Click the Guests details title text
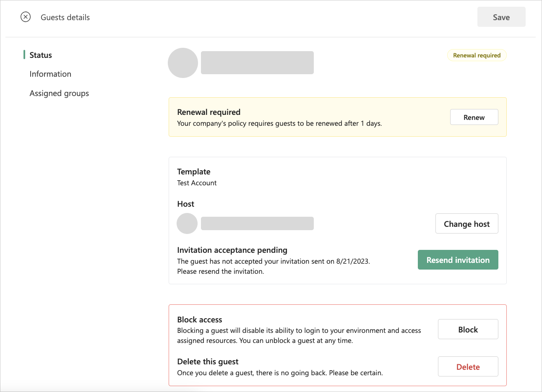The height and width of the screenshot is (392, 542). [x=65, y=18]
